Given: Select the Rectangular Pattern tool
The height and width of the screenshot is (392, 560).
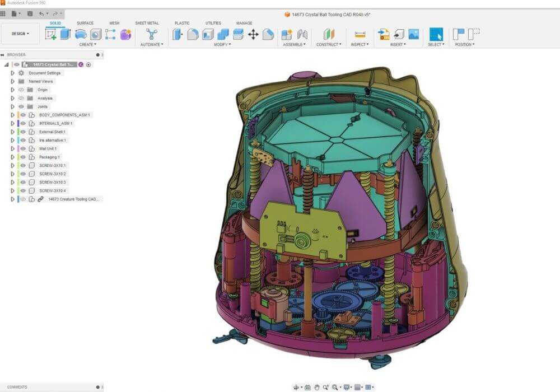Looking at the screenshot, I should (x=110, y=34).
